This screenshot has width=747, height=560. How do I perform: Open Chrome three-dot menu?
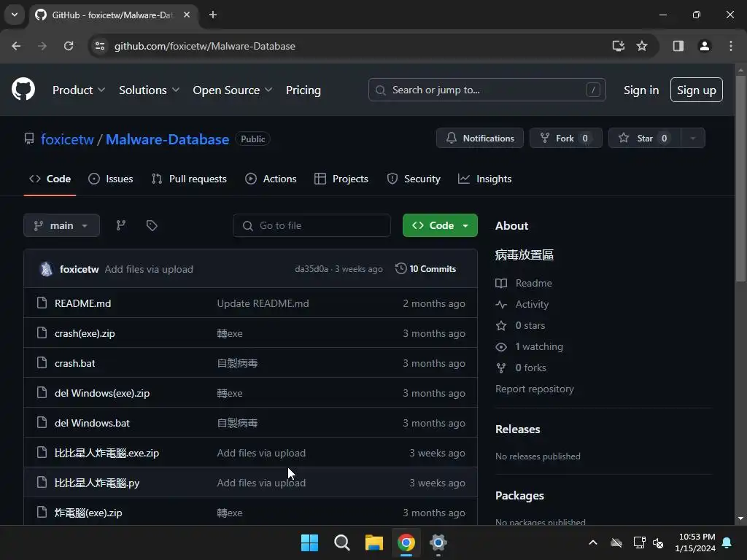pos(731,46)
